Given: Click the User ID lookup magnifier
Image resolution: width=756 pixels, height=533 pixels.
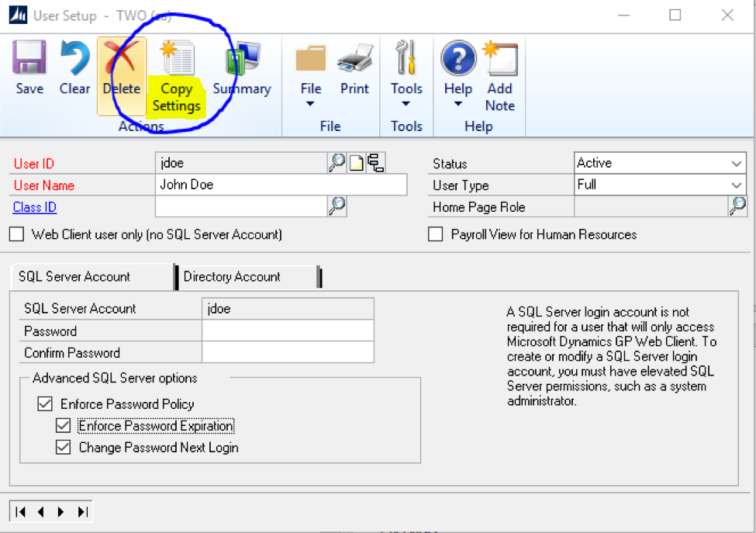Looking at the screenshot, I should point(337,162).
